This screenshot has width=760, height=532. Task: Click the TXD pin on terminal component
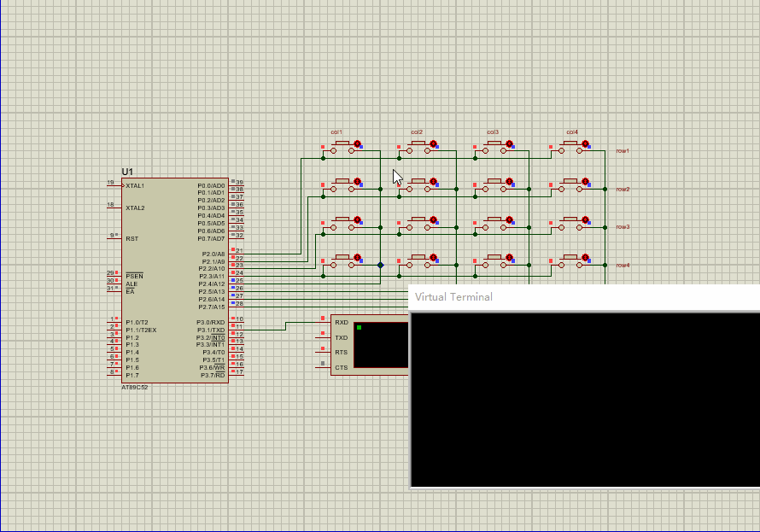coord(342,337)
